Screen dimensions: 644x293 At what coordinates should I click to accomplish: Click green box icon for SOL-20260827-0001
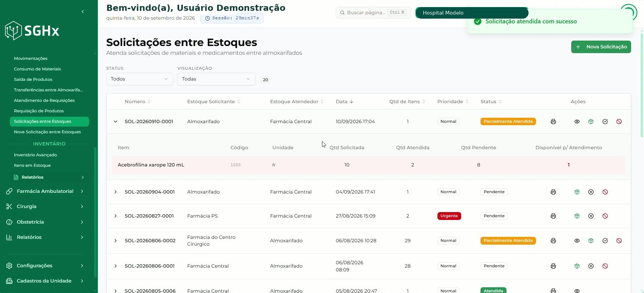577,216
